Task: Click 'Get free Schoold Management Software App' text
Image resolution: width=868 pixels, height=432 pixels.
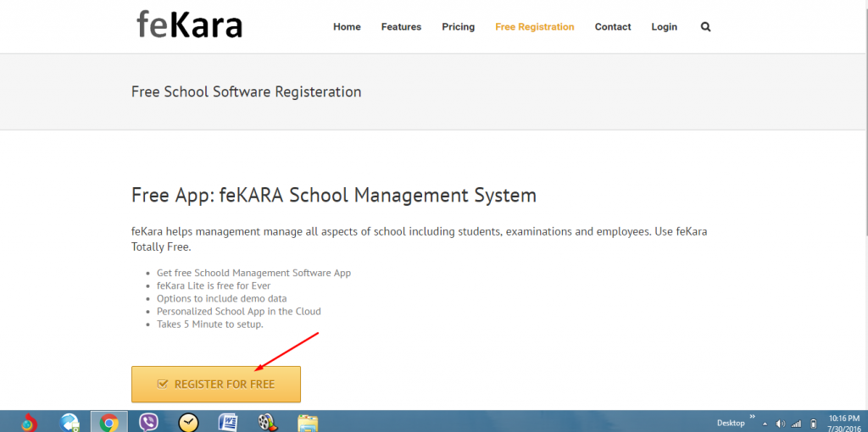Action: pyautogui.click(x=253, y=274)
